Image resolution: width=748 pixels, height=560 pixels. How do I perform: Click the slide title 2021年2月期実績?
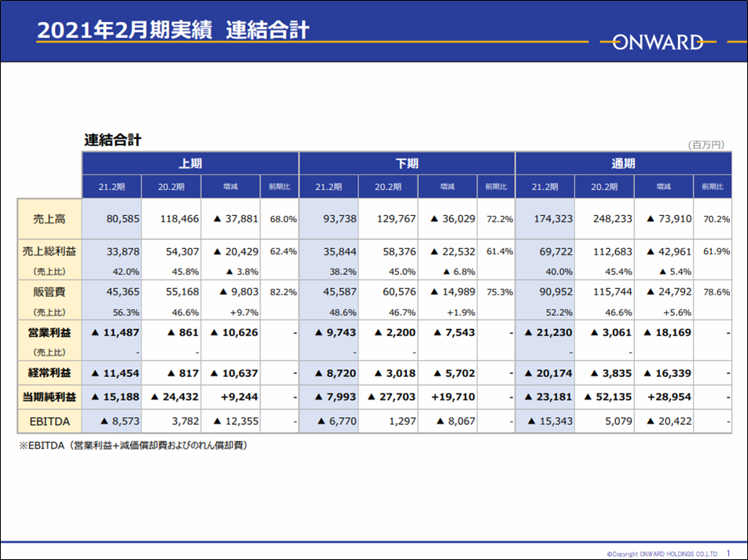coord(124,30)
